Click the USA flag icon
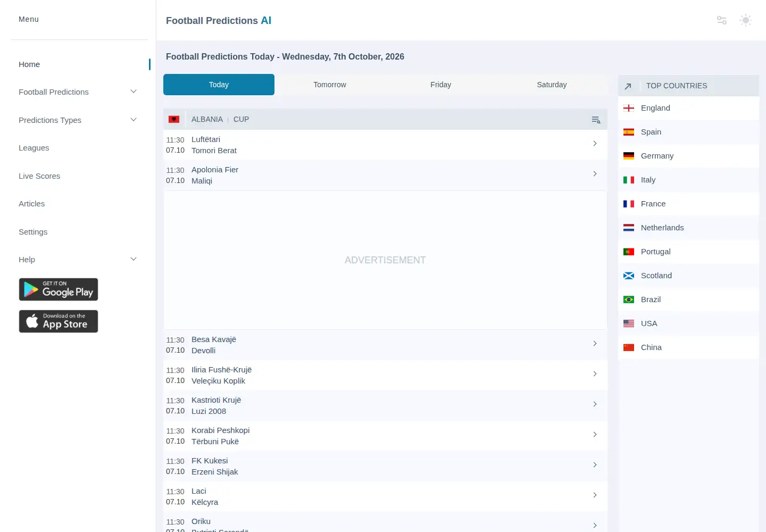 pyautogui.click(x=629, y=323)
